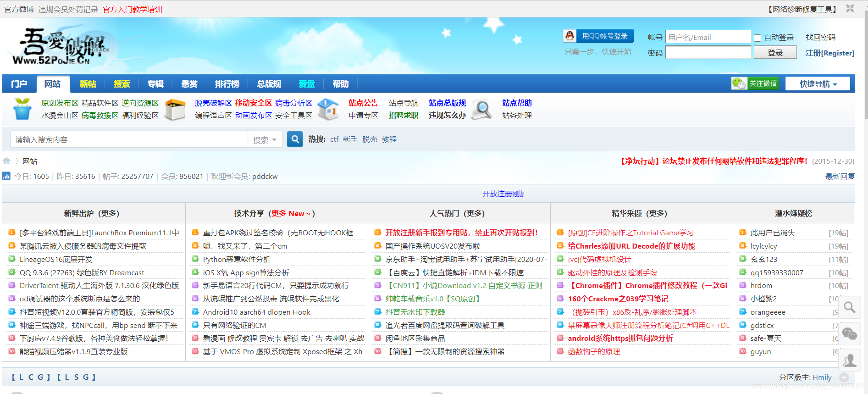Open the 悬赏 nav tab
The width and height of the screenshot is (868, 394).
[x=189, y=84]
